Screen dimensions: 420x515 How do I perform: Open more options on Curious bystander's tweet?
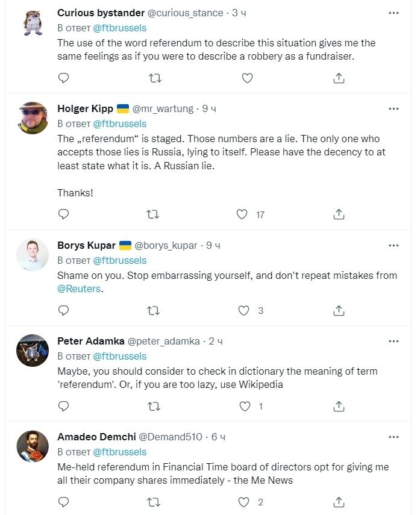click(x=393, y=13)
